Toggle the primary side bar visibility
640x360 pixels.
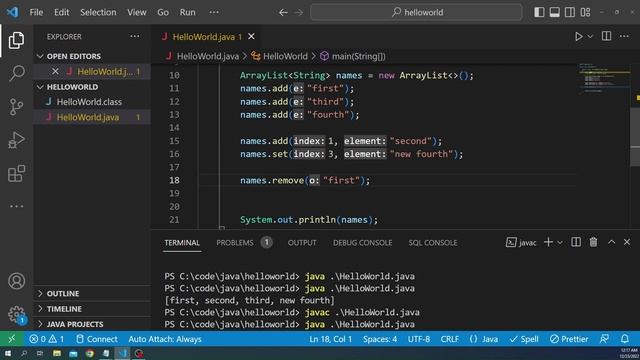(x=539, y=12)
